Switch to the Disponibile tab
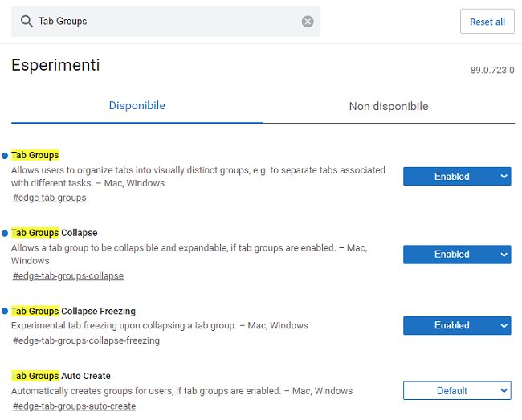 click(x=137, y=105)
